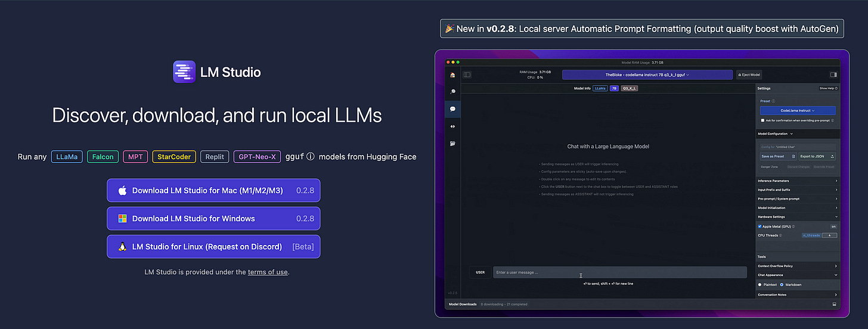Collapse the Hardware Settings section
This screenshot has height=329, width=868.
[x=797, y=217]
